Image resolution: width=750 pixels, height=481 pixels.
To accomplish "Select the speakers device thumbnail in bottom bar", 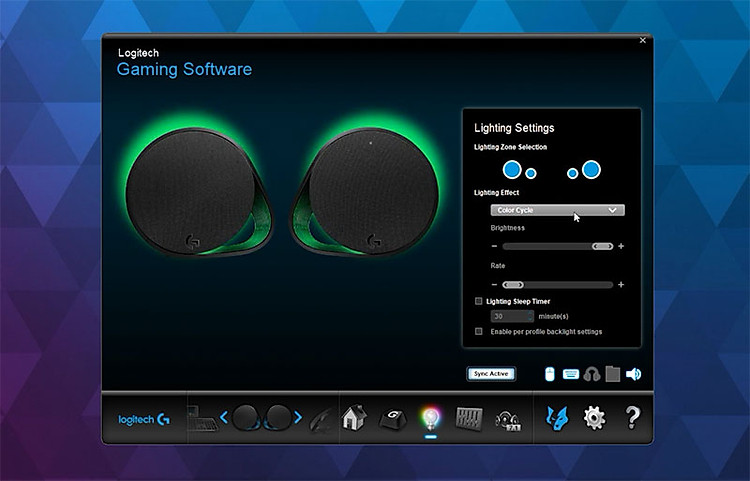I will [261, 418].
